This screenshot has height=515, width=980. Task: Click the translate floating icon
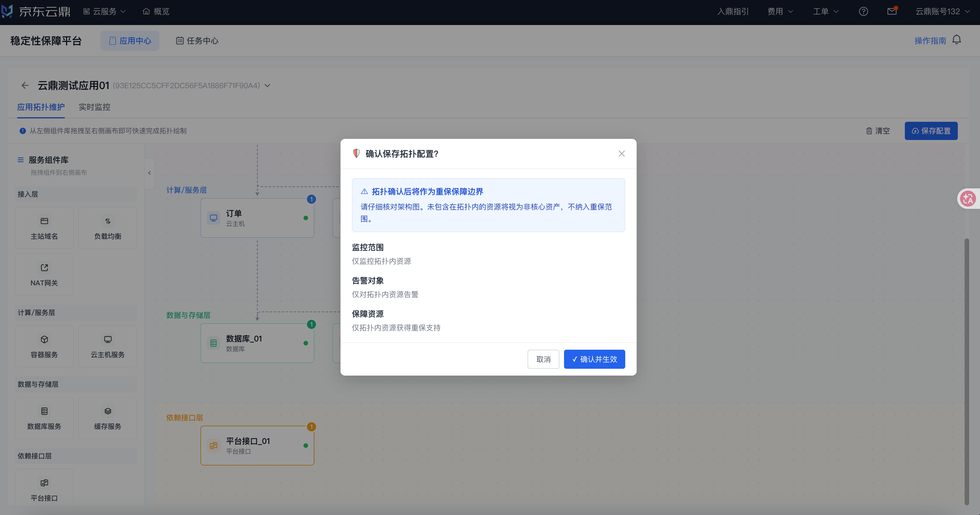(x=968, y=198)
